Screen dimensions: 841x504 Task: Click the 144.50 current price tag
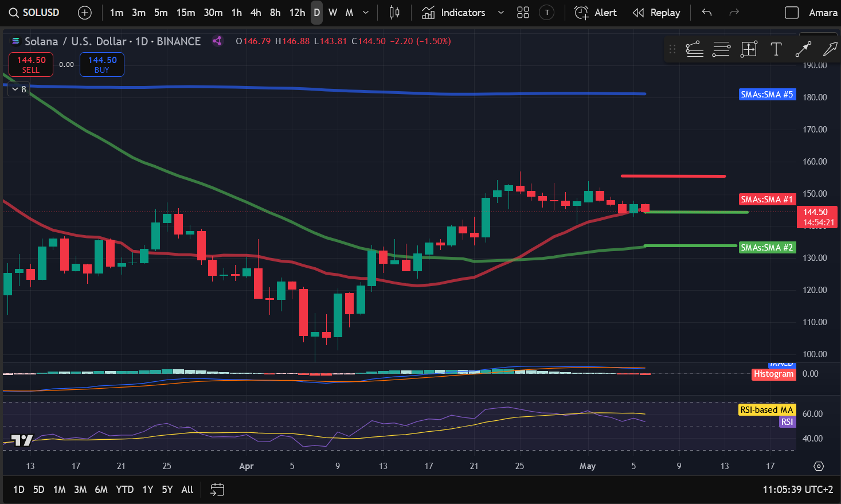[817, 217]
